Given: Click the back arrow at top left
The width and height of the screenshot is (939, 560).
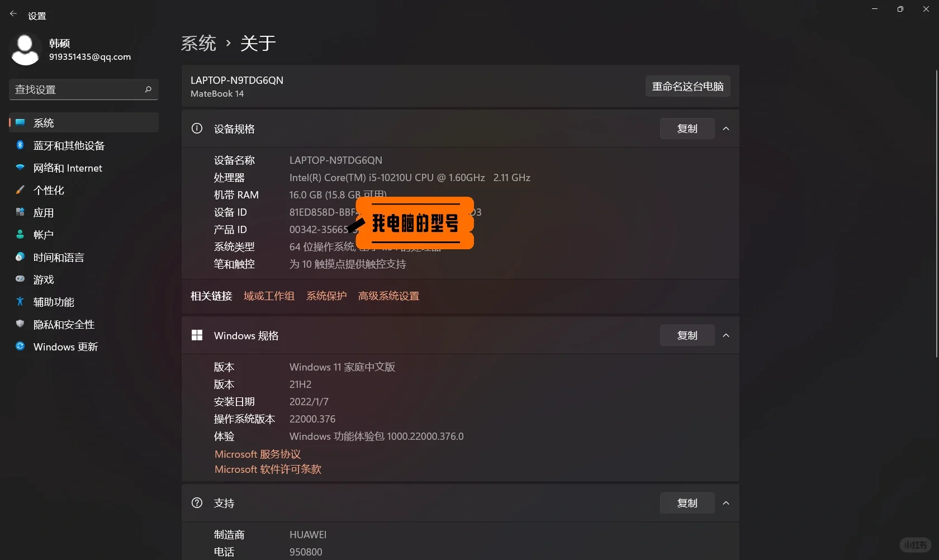Looking at the screenshot, I should pos(13,13).
